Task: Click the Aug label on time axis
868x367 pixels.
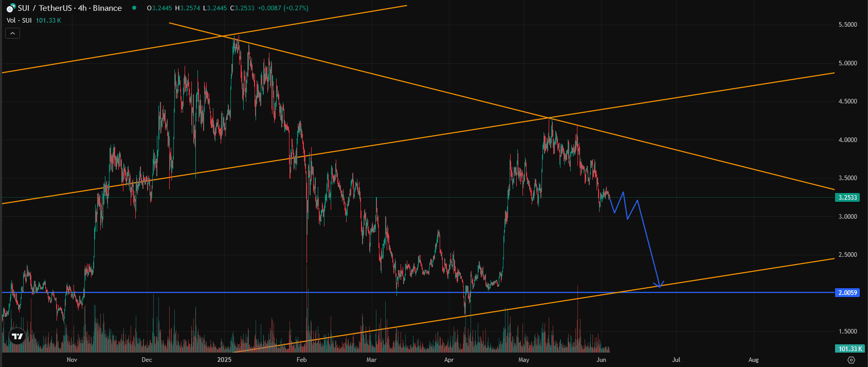Action: (x=754, y=360)
